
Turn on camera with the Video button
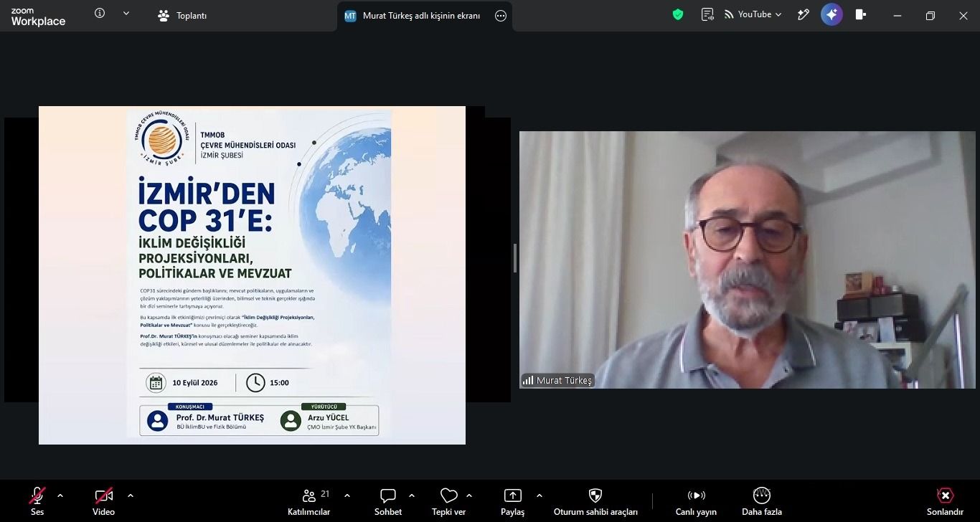pos(103,501)
